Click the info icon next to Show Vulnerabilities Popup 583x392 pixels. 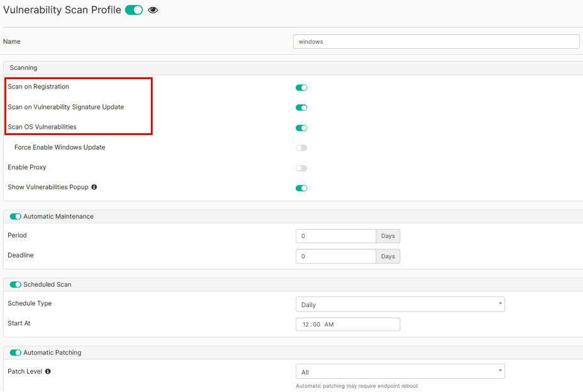point(94,187)
